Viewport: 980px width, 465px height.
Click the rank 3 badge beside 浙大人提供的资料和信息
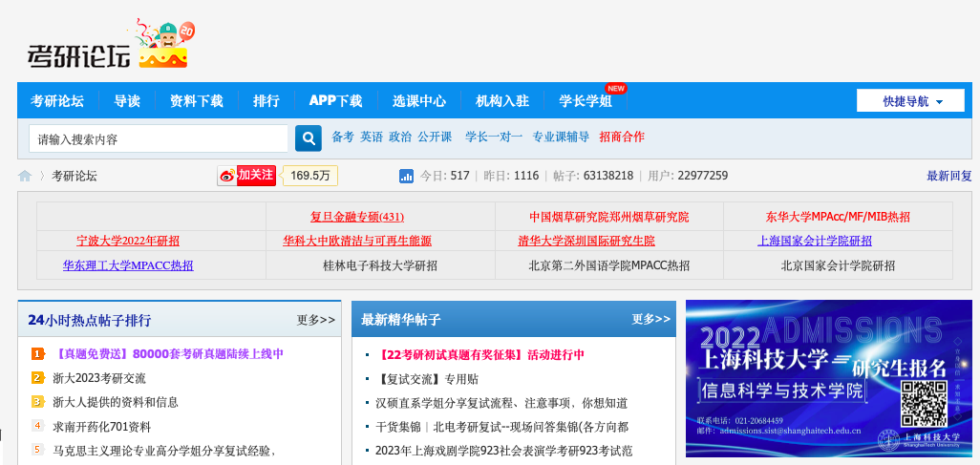[x=37, y=402]
